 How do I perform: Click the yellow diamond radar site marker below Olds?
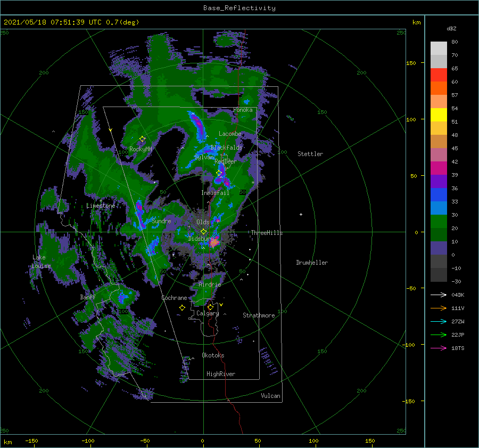[x=203, y=232]
